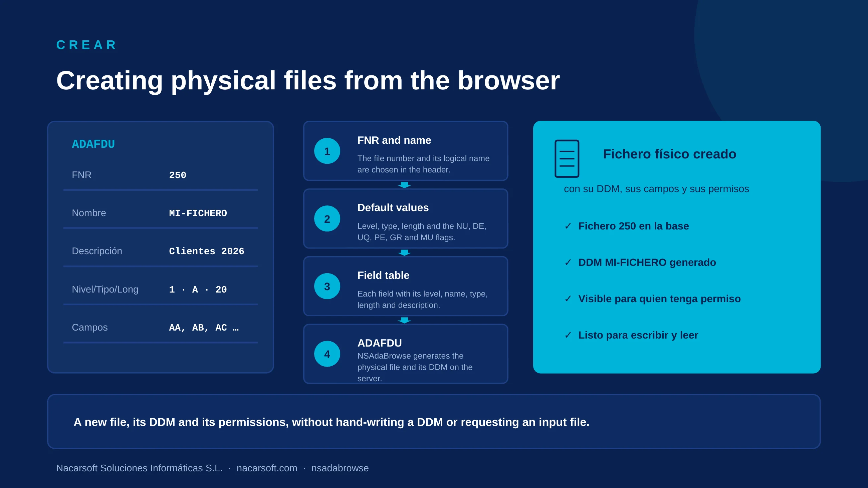Click step 4 description about NSAdaBrowse
Screen dimensions: 868x488
(415, 367)
